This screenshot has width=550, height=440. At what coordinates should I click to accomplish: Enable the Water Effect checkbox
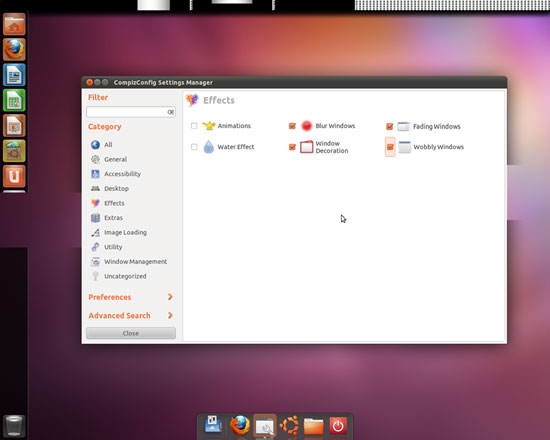(194, 147)
